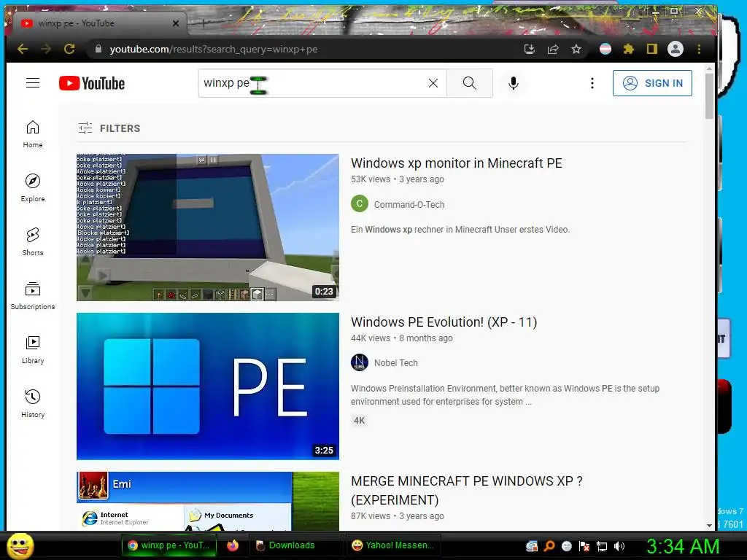Open Shorts in sidebar
Image resolution: width=747 pixels, height=560 pixels.
click(x=33, y=242)
